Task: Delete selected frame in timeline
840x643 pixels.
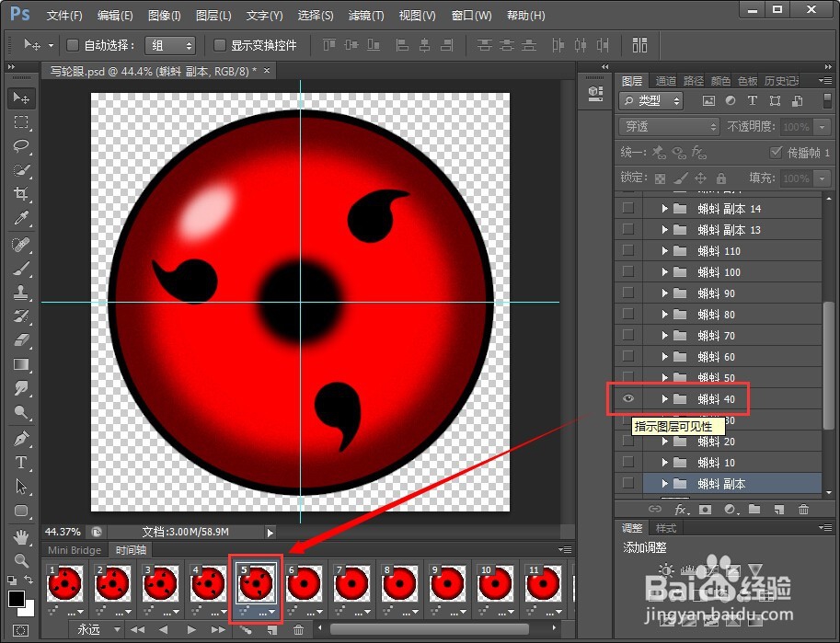Action: point(298,629)
